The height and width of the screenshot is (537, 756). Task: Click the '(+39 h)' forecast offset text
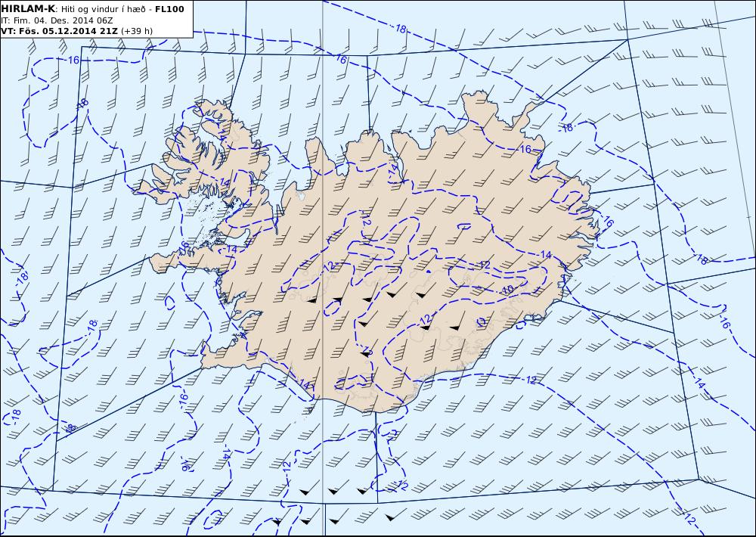[136, 31]
